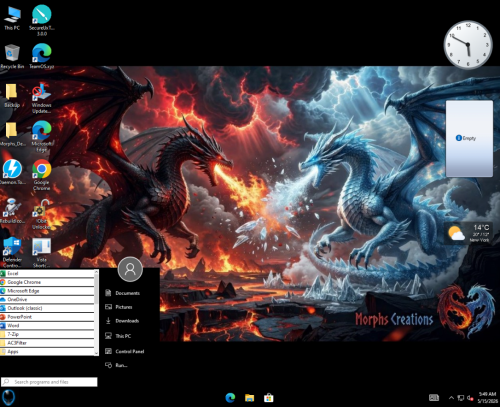
Task: Open File Explorer from the taskbar
Action: (x=249, y=398)
